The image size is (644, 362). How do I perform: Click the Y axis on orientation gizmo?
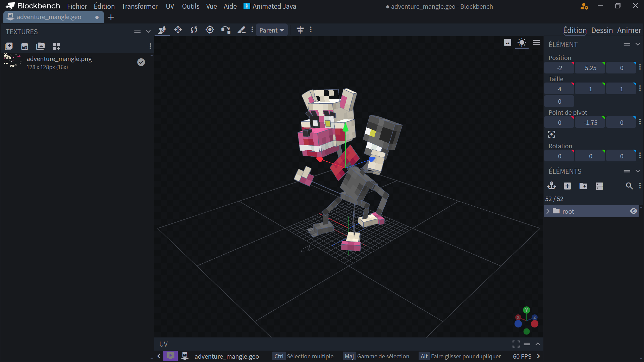(x=527, y=310)
